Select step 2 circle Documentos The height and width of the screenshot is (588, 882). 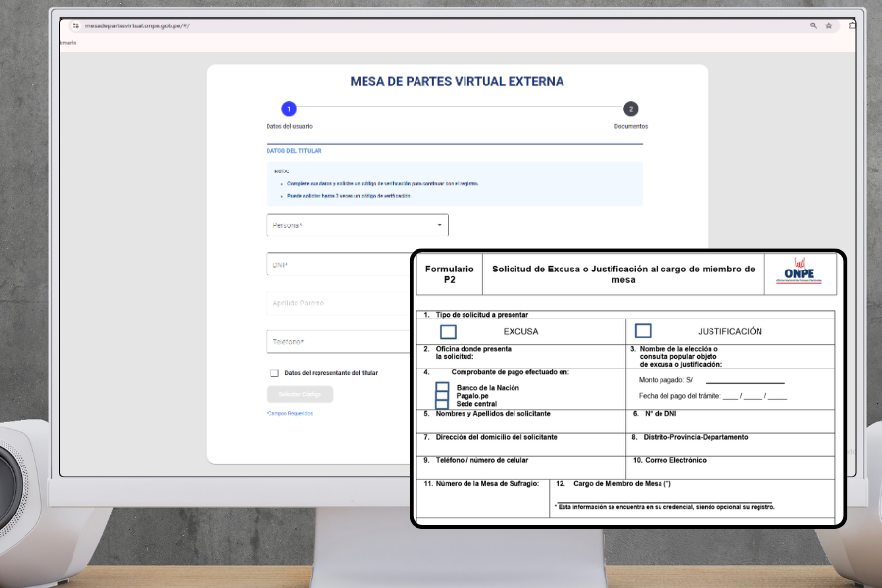click(x=630, y=109)
